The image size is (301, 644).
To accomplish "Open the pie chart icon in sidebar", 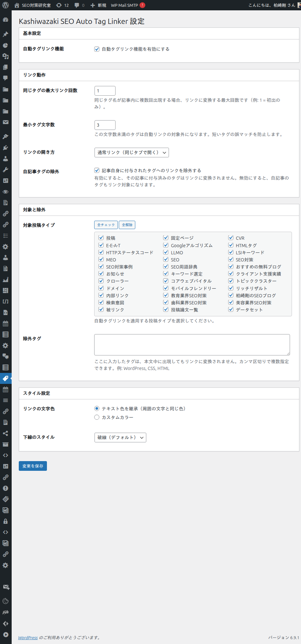I will 6,45.
